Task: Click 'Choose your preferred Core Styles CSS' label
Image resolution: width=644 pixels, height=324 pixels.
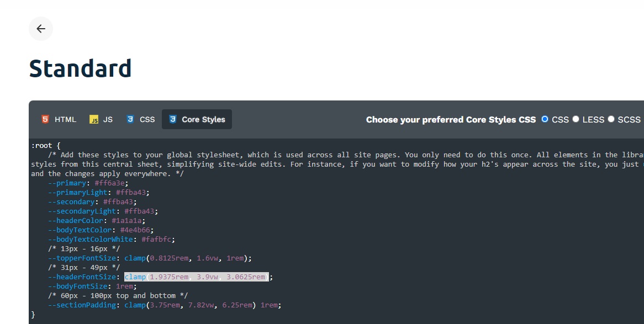Action: 451,119
